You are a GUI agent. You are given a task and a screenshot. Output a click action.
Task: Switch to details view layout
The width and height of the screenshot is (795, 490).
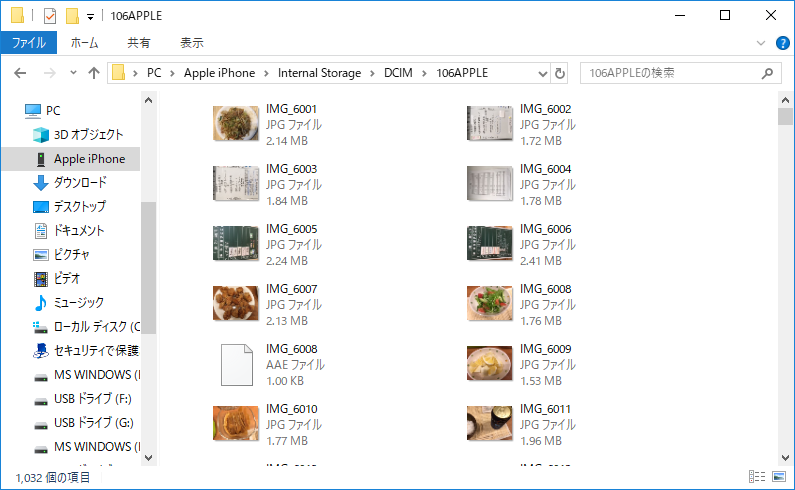coord(757,477)
